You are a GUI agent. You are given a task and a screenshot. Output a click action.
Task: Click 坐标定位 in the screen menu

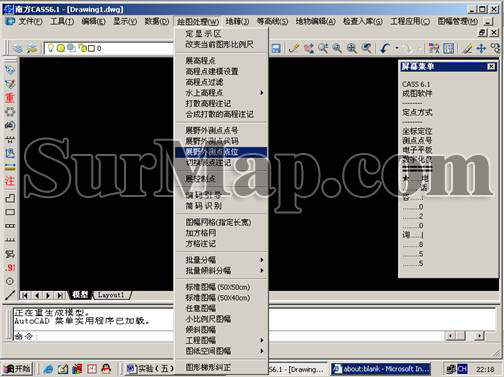(417, 131)
